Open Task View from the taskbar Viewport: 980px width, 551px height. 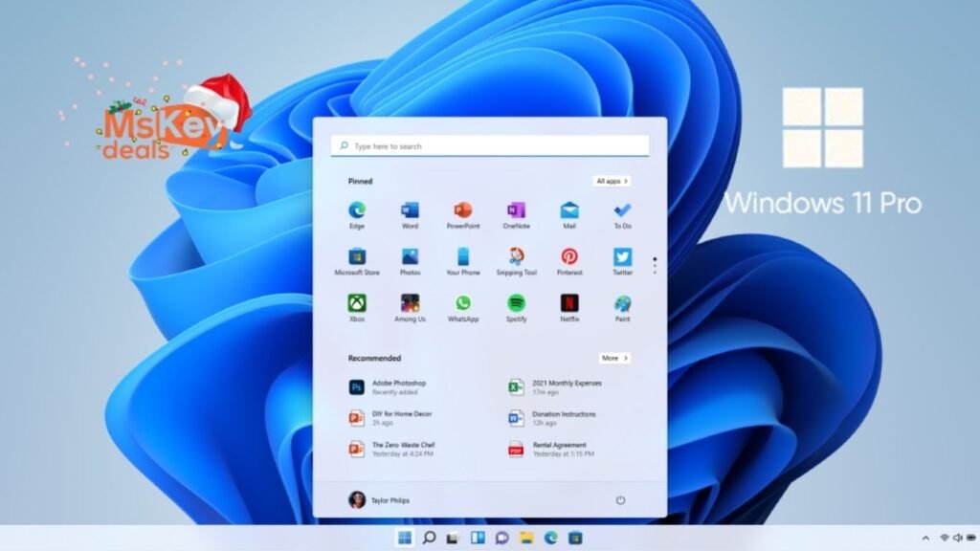click(x=451, y=537)
